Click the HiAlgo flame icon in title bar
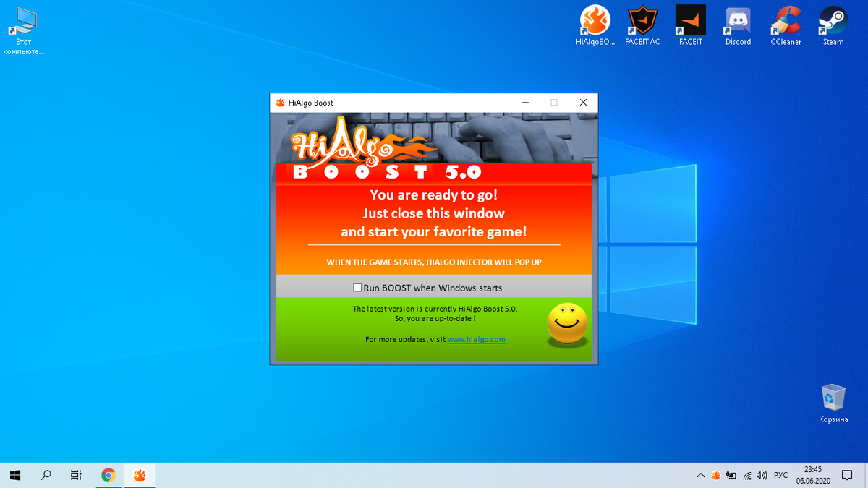 click(280, 103)
